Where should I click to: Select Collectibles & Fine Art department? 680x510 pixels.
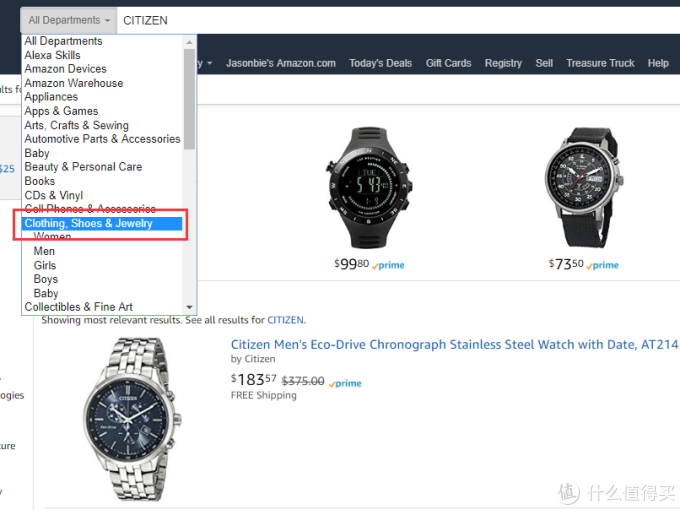[78, 307]
